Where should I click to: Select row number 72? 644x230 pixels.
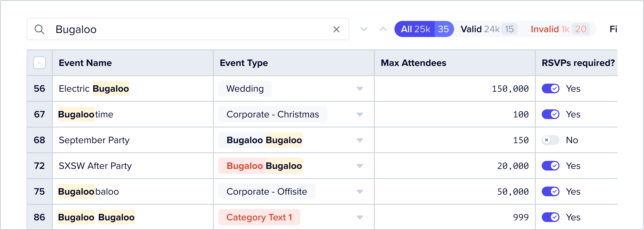(39, 166)
